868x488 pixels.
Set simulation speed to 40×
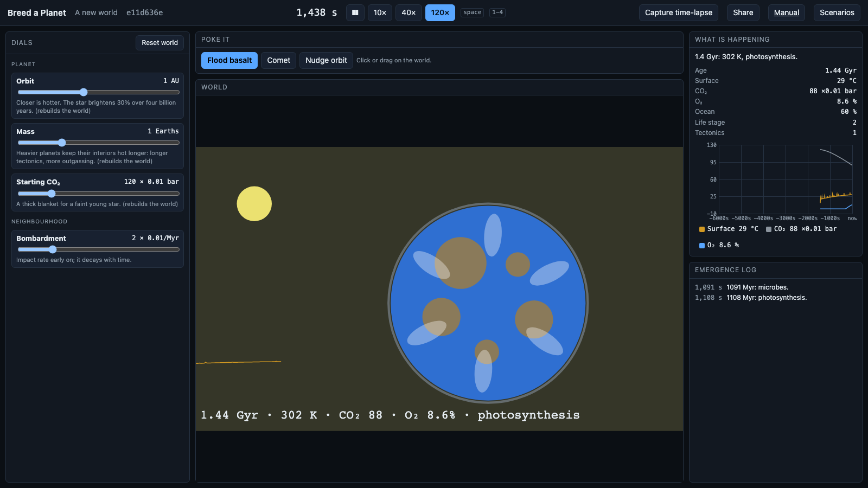409,12
